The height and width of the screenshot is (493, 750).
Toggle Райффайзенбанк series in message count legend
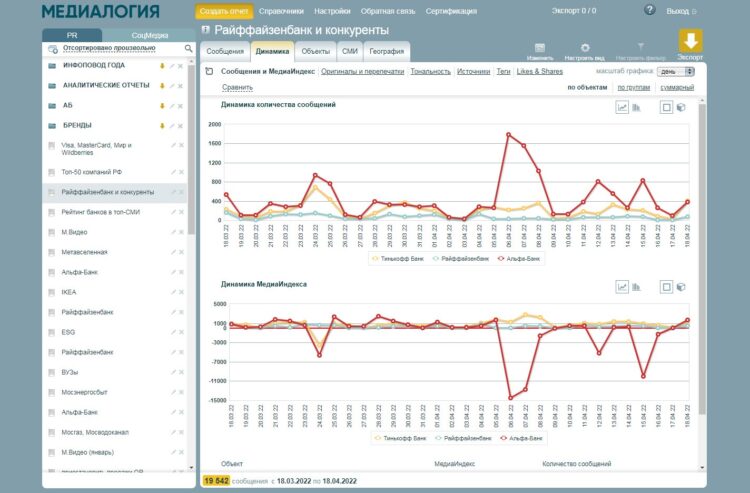pyautogui.click(x=461, y=259)
